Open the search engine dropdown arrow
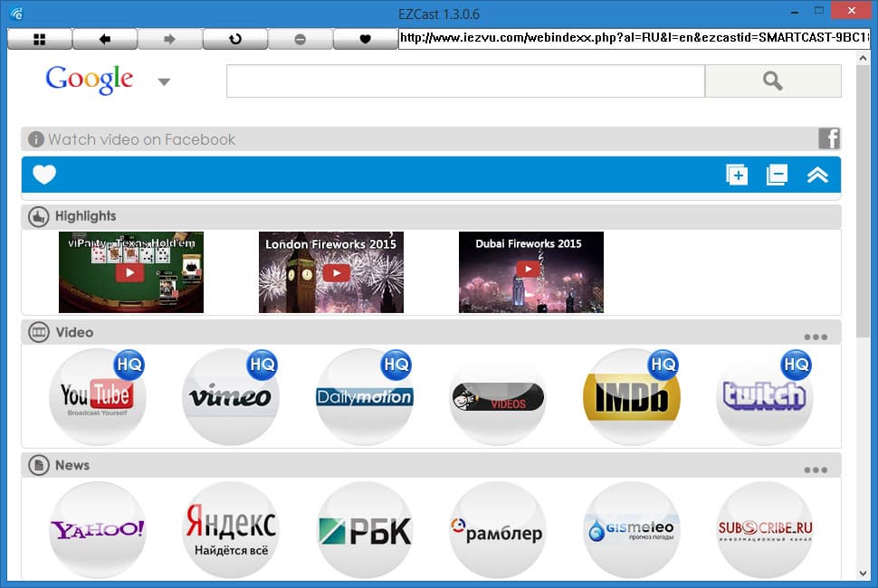The height and width of the screenshot is (588, 878). [x=164, y=82]
